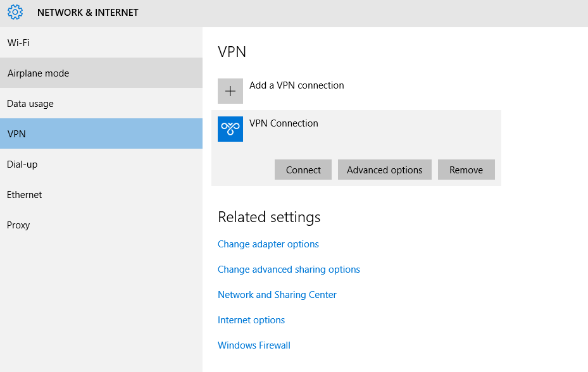This screenshot has width=588, height=372.
Task: Open the Wi-Fi settings section
Action: pos(101,43)
